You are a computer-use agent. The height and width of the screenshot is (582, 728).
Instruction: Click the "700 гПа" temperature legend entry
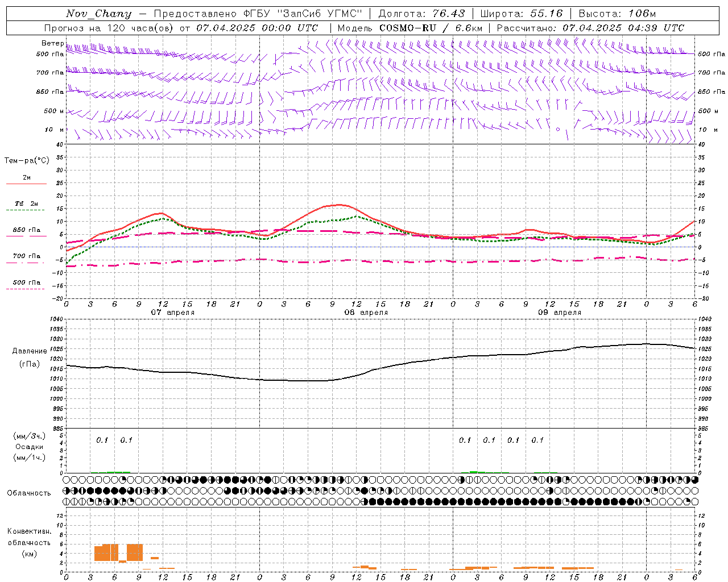click(26, 256)
